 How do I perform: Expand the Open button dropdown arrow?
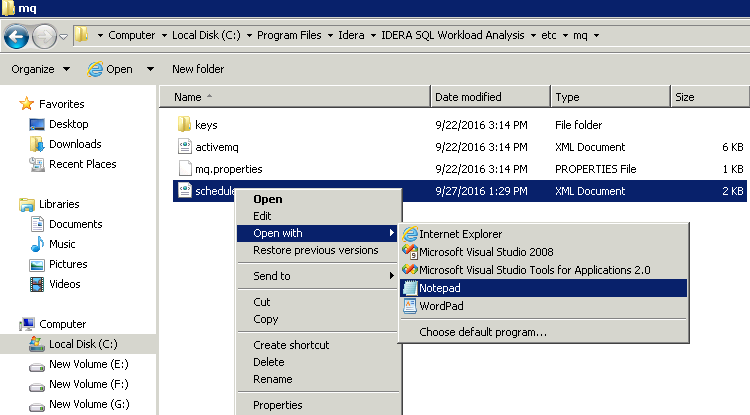(x=150, y=69)
